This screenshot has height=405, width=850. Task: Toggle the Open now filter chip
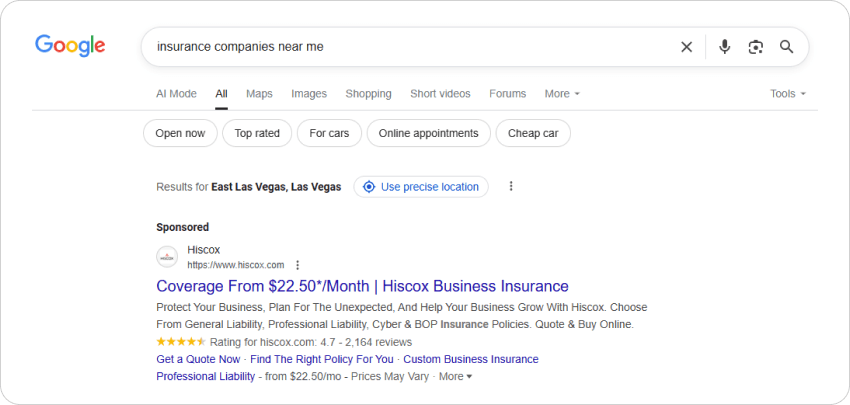coord(180,133)
